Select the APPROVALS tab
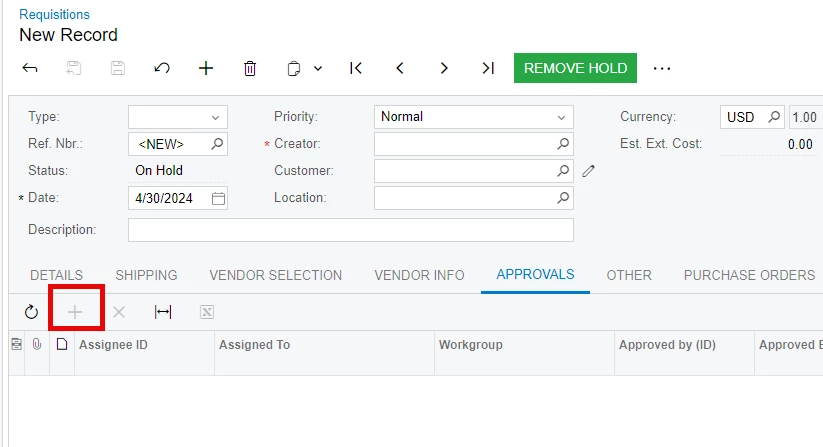 click(535, 274)
